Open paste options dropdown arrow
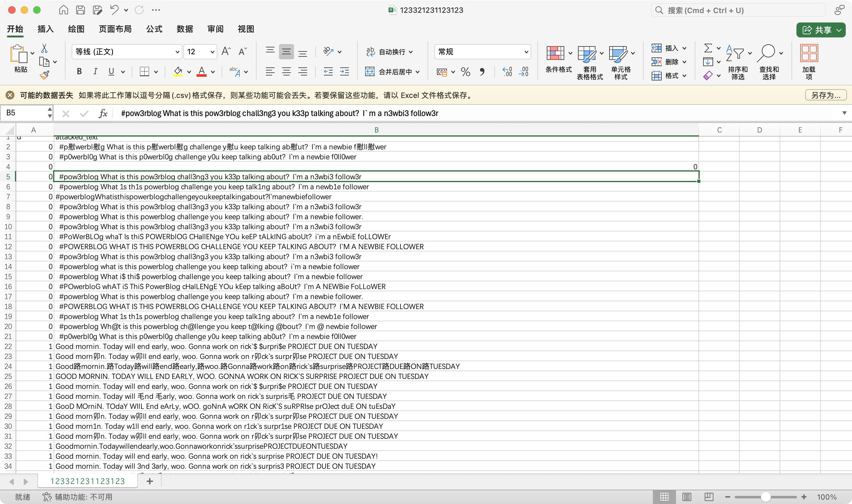This screenshot has width=852, height=504. coord(32,53)
